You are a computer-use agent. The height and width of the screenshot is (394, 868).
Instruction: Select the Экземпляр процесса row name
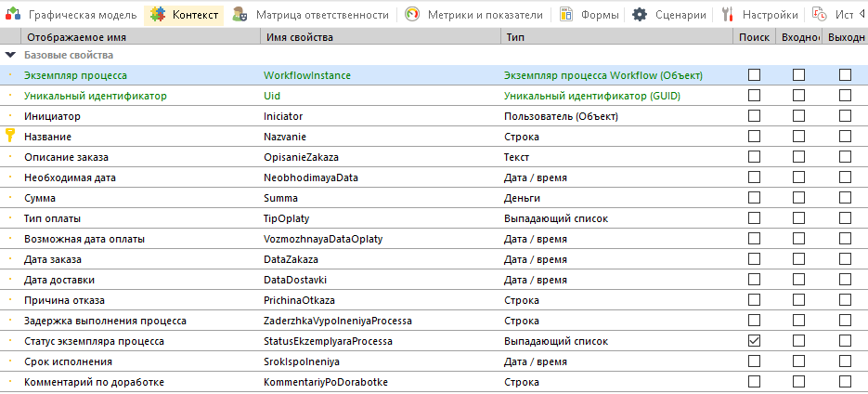(x=75, y=75)
